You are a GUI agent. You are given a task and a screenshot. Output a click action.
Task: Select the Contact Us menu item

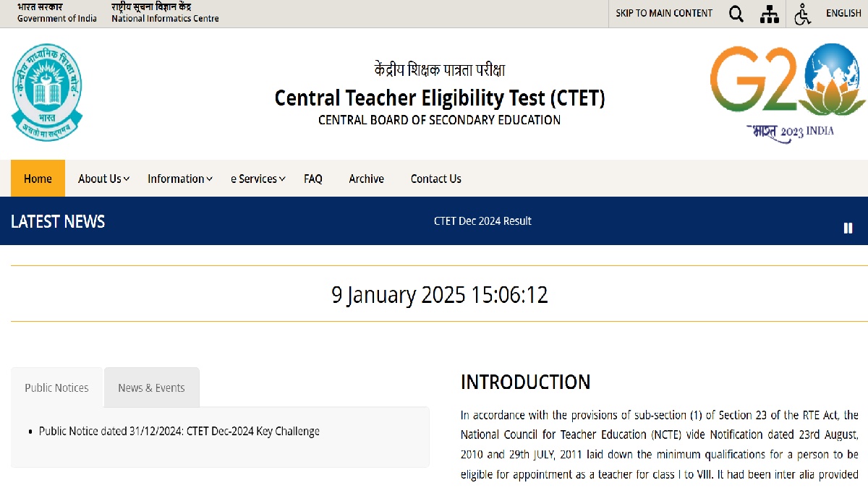(435, 179)
